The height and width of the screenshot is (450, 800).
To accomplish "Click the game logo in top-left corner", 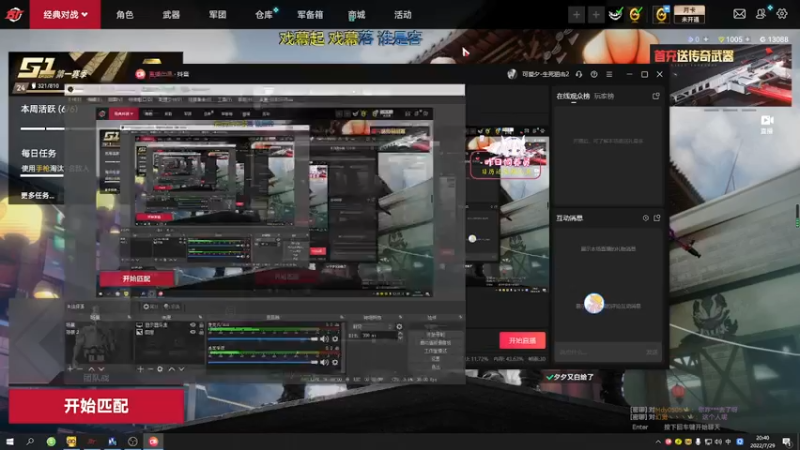I will 14,15.
